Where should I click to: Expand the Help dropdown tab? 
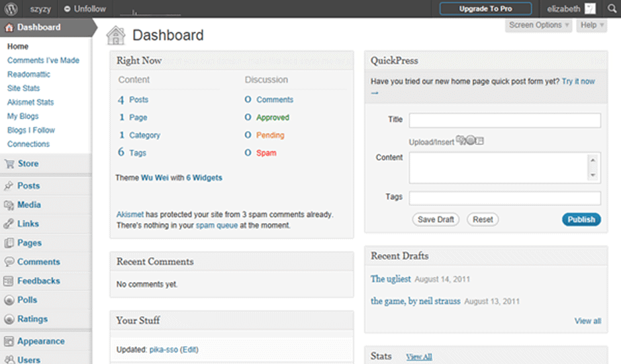pyautogui.click(x=591, y=25)
